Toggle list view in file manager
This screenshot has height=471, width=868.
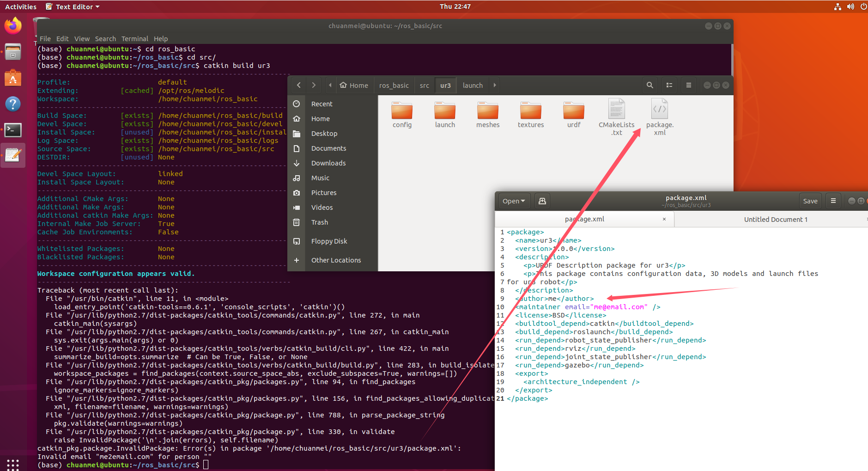click(x=669, y=85)
